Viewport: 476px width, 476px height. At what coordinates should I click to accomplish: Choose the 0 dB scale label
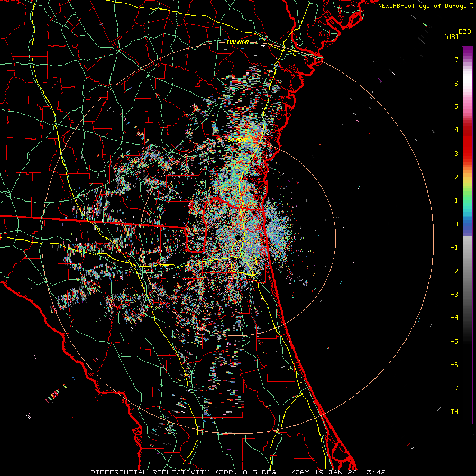456,224
